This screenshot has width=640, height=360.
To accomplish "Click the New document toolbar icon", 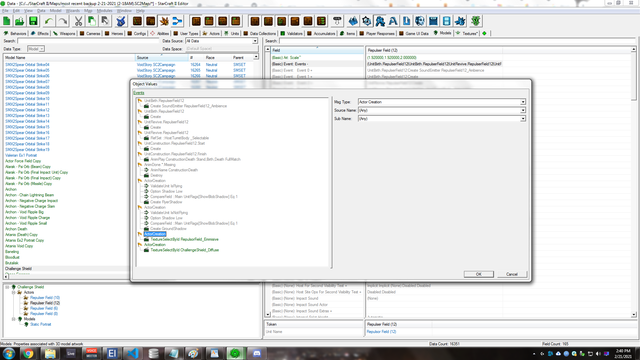I will [x=7, y=21].
